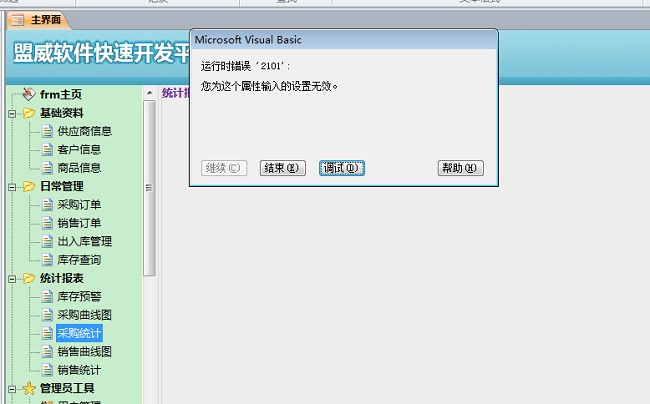Click the document icon beside 采购订单

(x=47, y=204)
